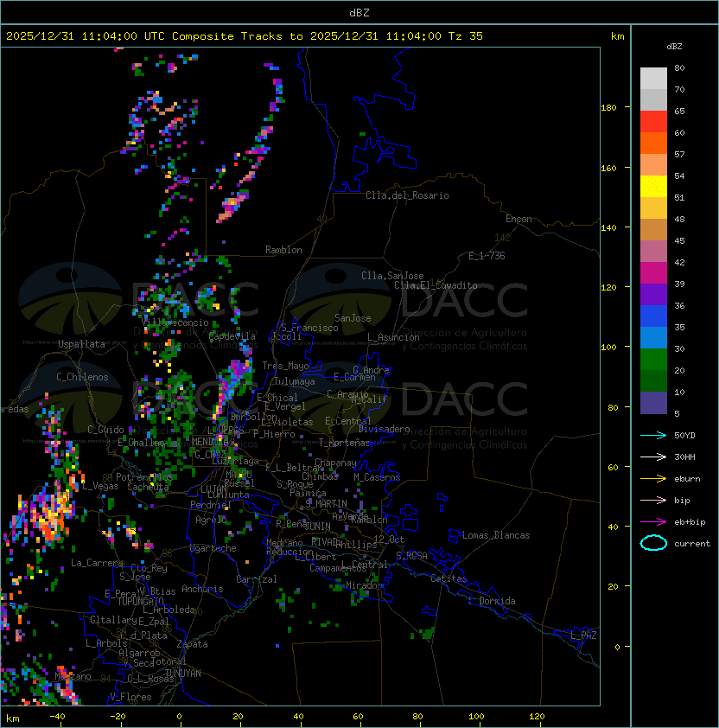Select the eb+bip legend label

tap(690, 522)
